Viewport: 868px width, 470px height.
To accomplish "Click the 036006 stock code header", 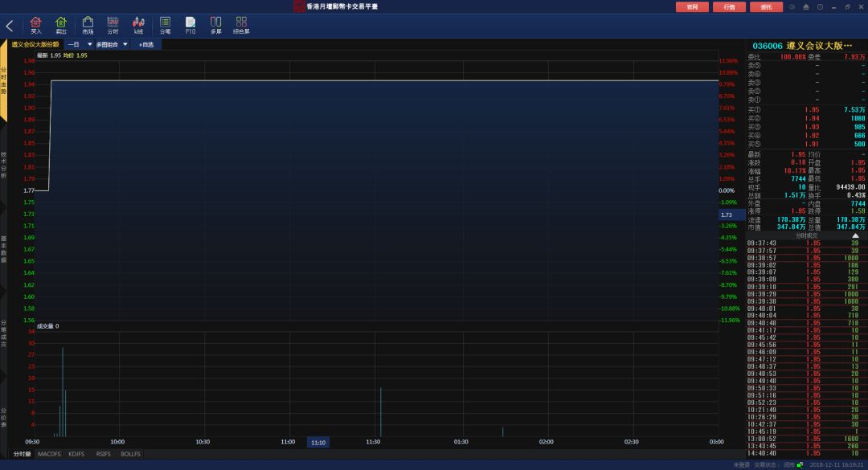I will 768,46.
